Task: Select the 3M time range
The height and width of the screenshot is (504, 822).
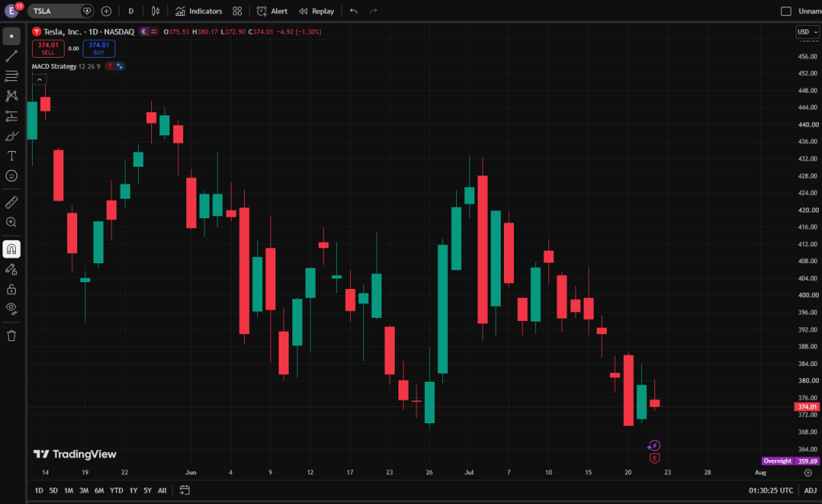Action: (x=83, y=490)
